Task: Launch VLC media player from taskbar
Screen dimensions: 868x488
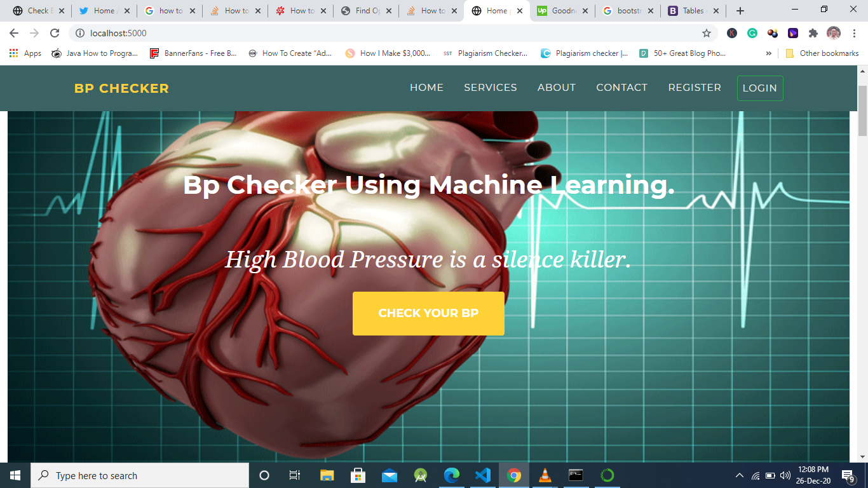Action: 545,475
